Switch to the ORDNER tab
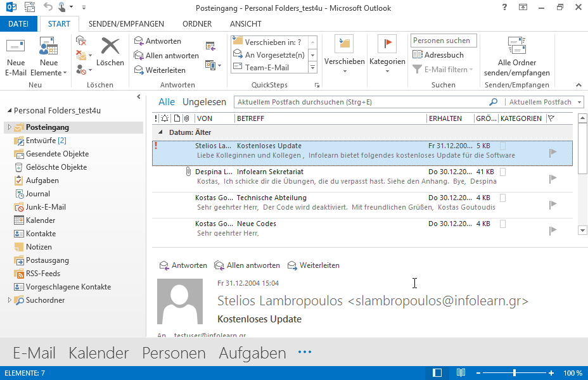The image size is (588, 380). coord(197,24)
